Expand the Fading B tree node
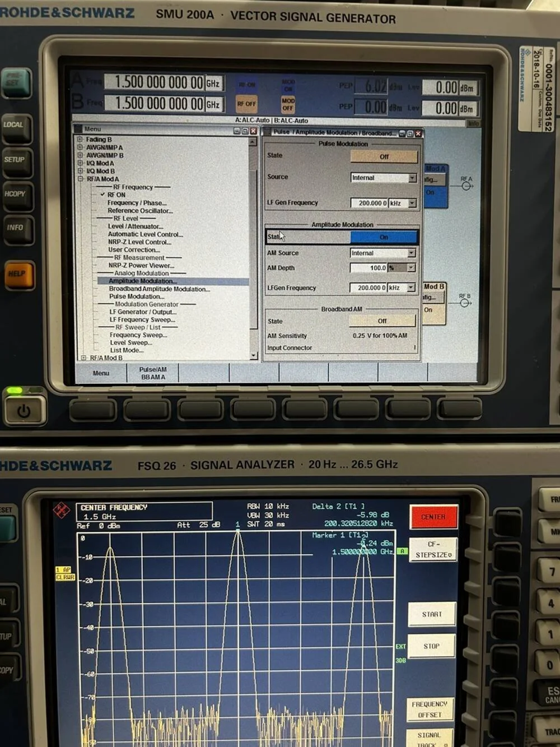The width and height of the screenshot is (560, 747). coord(80,140)
